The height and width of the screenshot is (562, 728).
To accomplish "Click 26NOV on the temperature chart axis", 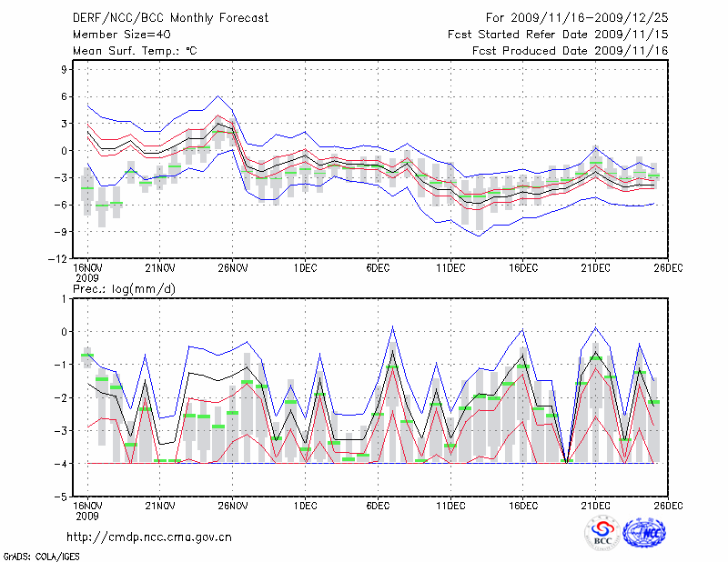I will (x=233, y=268).
